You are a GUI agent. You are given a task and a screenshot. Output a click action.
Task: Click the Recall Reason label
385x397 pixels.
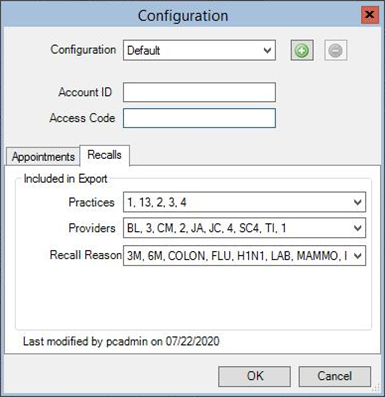coord(86,255)
